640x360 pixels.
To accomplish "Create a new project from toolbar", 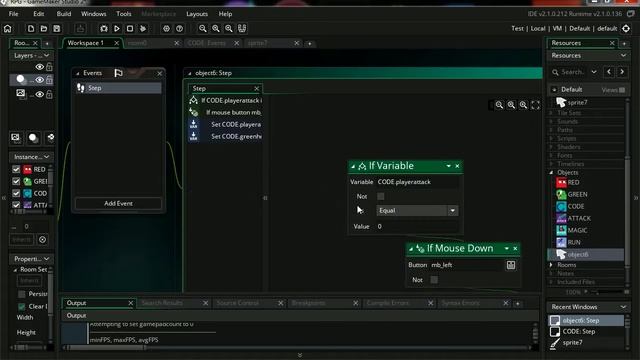I will [31, 29].
